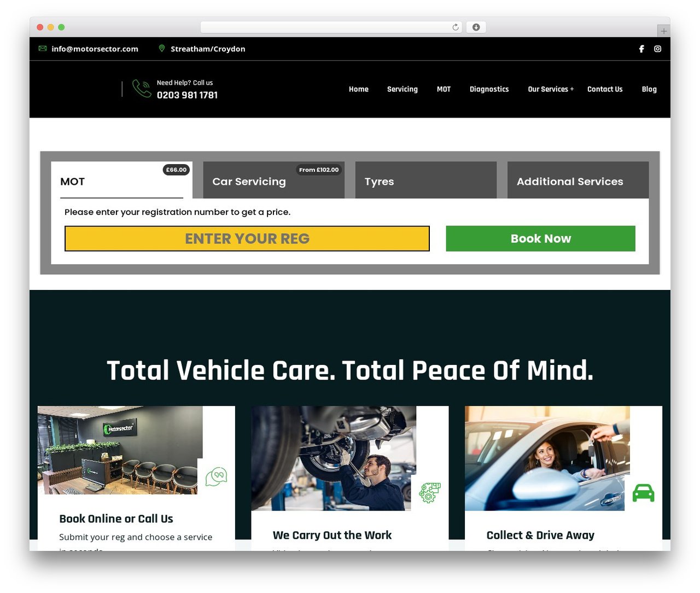Click the Streatham/Croydon location link
Viewport: 700px width, 593px height.
208,49
